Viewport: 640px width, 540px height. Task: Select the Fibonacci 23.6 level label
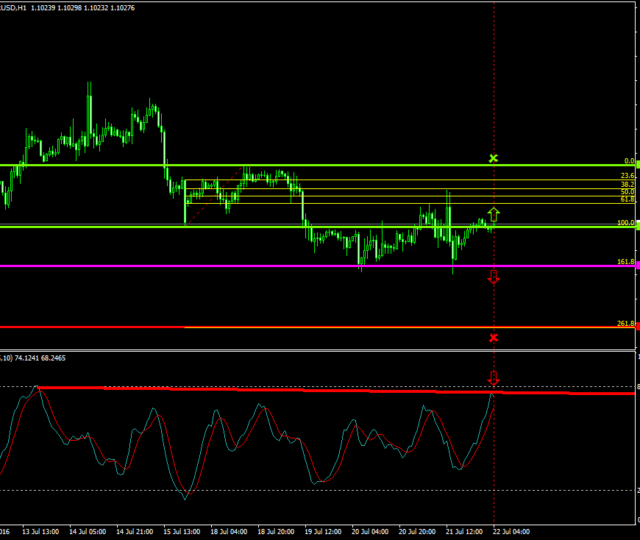click(627, 176)
